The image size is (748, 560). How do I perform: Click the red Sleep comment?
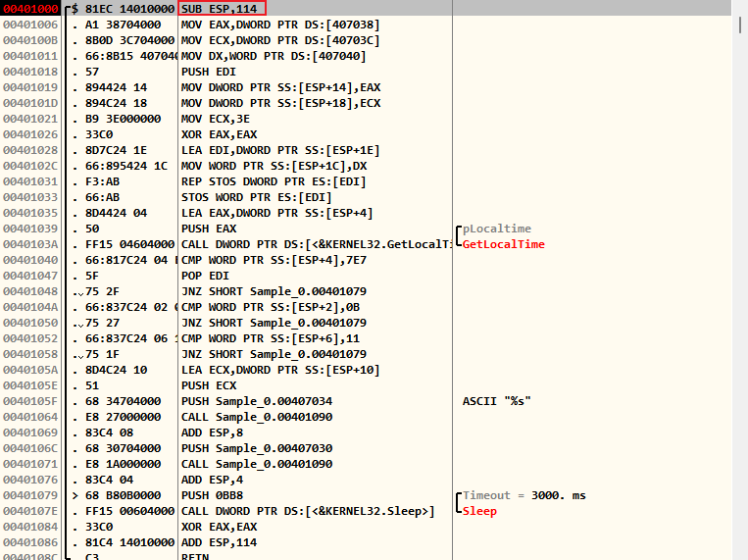(x=479, y=511)
